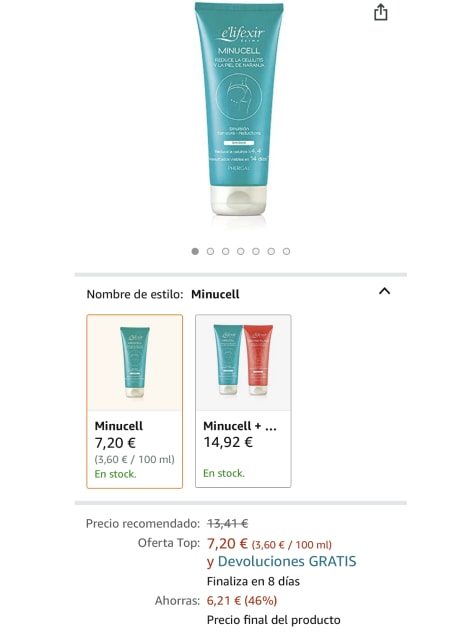Tap the Nombre de estilo label
Viewport: 475px width, 632px height.
coord(135,294)
